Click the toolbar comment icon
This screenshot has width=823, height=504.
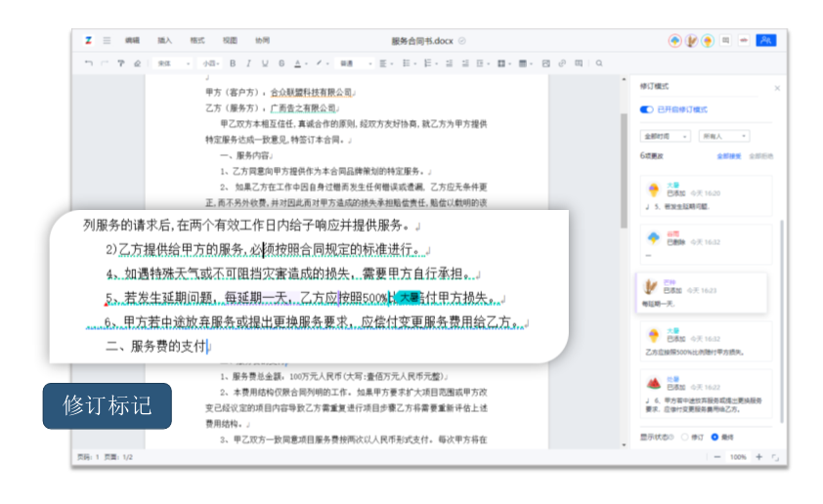click(579, 63)
